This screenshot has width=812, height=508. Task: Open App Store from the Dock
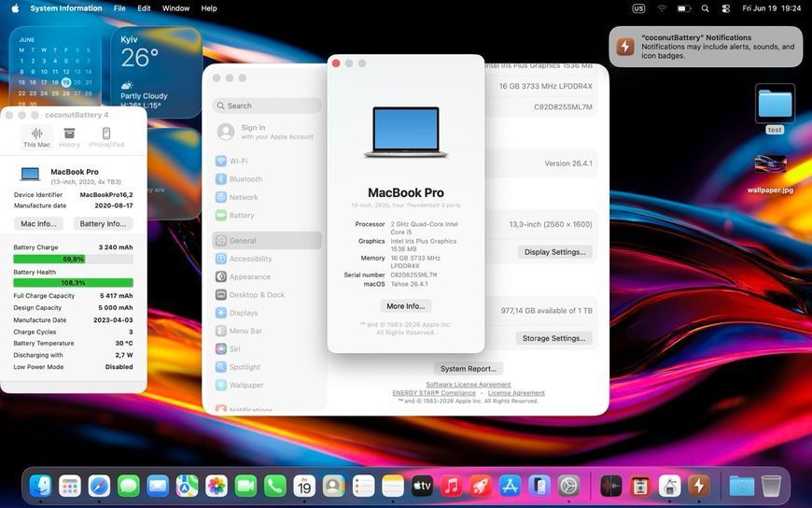[x=511, y=487]
